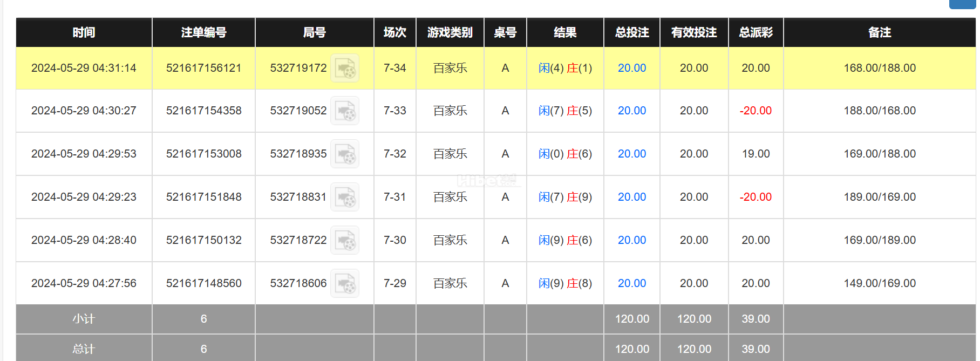Open video replay icon for round 532719172
This screenshot has width=980, height=361.
click(345, 68)
